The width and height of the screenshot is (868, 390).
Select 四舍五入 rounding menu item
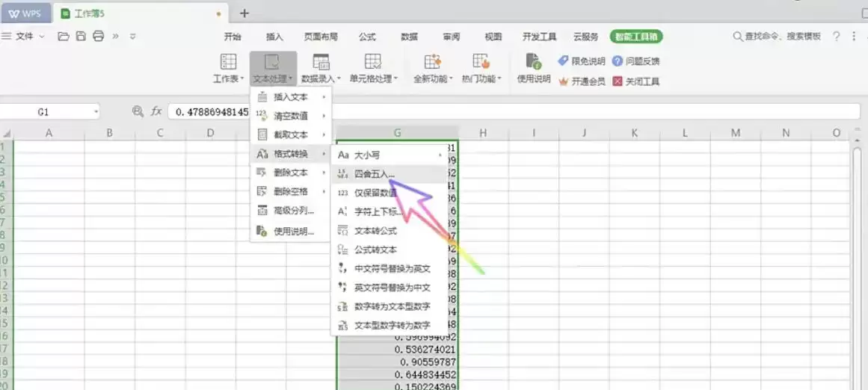(389, 174)
